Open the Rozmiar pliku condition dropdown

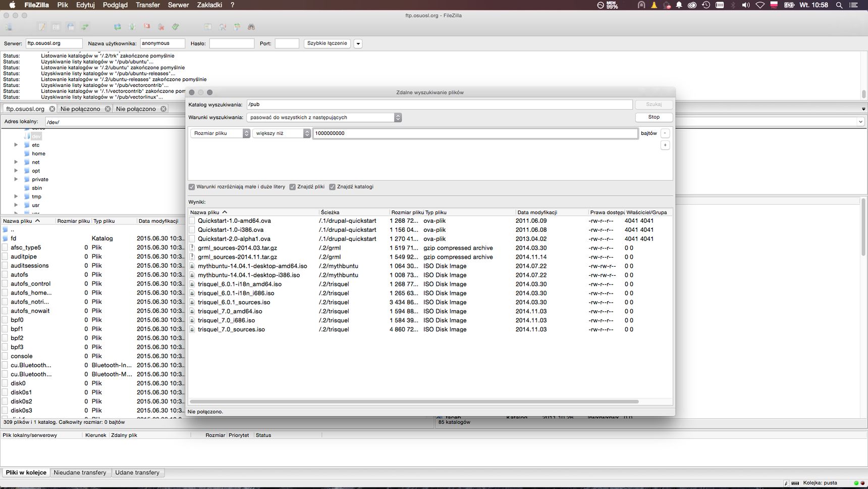point(220,133)
